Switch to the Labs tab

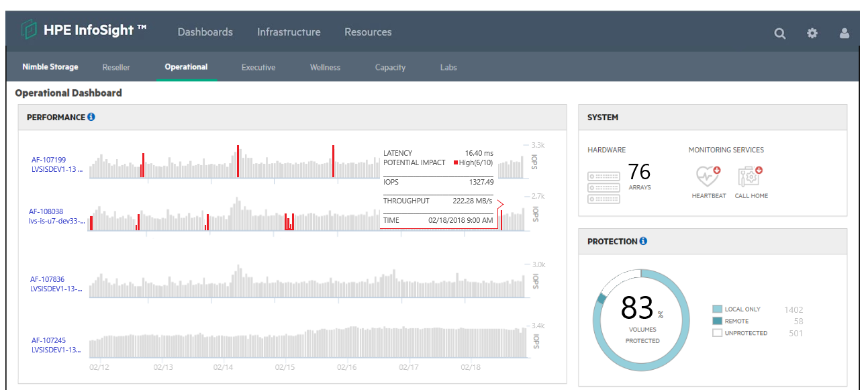pyautogui.click(x=448, y=67)
